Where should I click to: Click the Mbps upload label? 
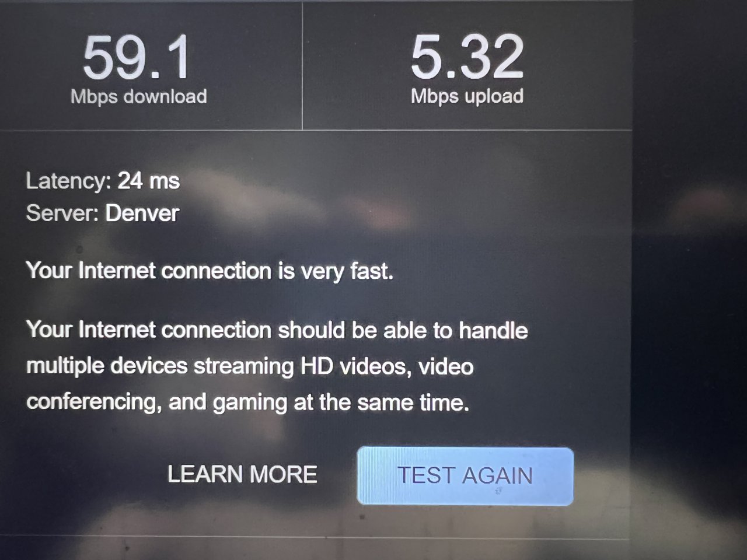[467, 96]
